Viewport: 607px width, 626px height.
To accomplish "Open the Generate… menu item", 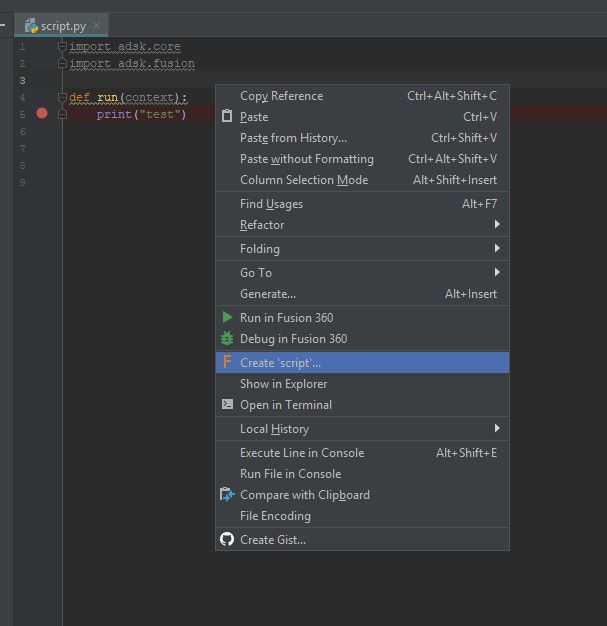I will click(362, 294).
